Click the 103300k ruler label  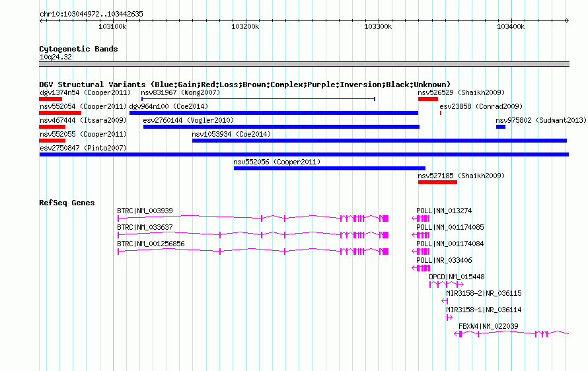click(378, 26)
